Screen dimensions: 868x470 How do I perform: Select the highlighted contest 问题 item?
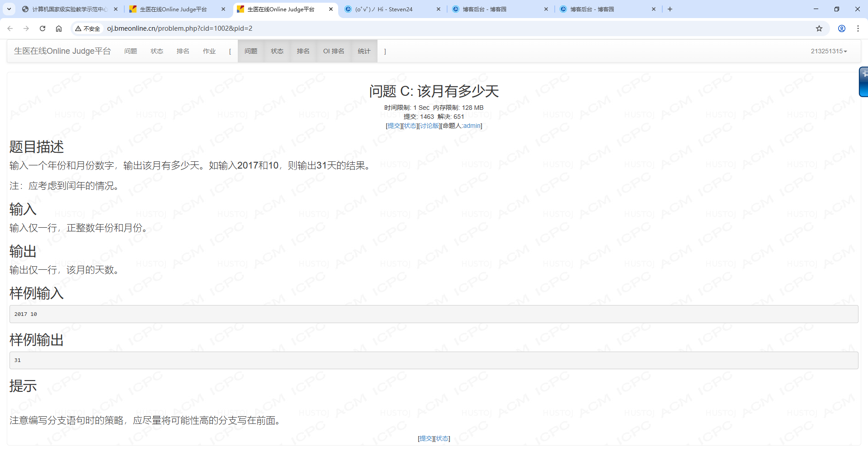(x=251, y=51)
